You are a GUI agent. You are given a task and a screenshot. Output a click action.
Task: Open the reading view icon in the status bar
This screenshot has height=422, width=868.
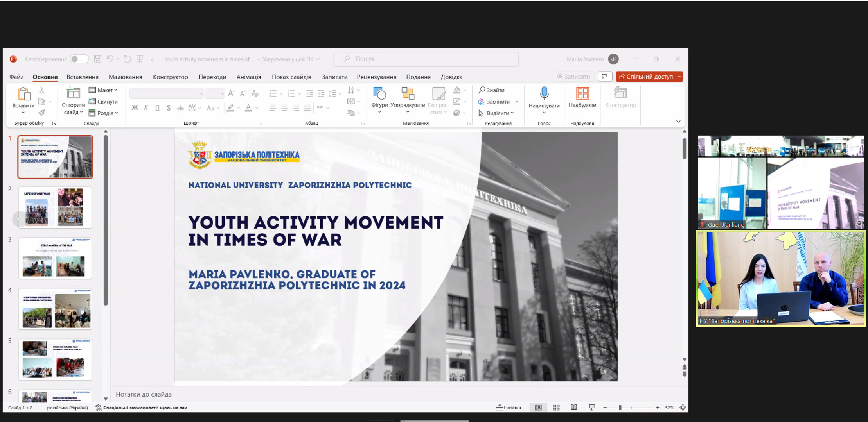point(573,408)
